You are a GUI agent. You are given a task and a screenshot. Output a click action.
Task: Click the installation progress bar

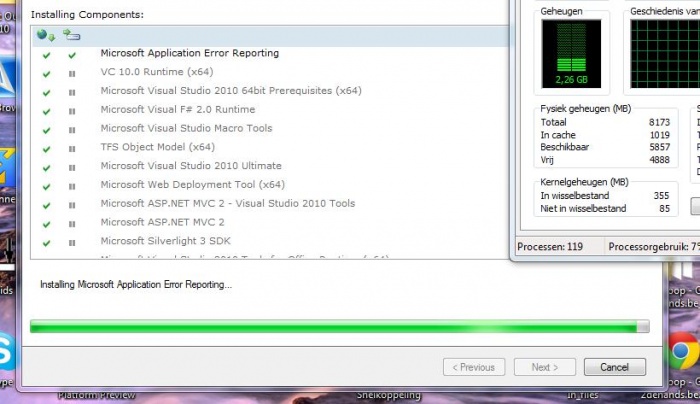point(340,326)
